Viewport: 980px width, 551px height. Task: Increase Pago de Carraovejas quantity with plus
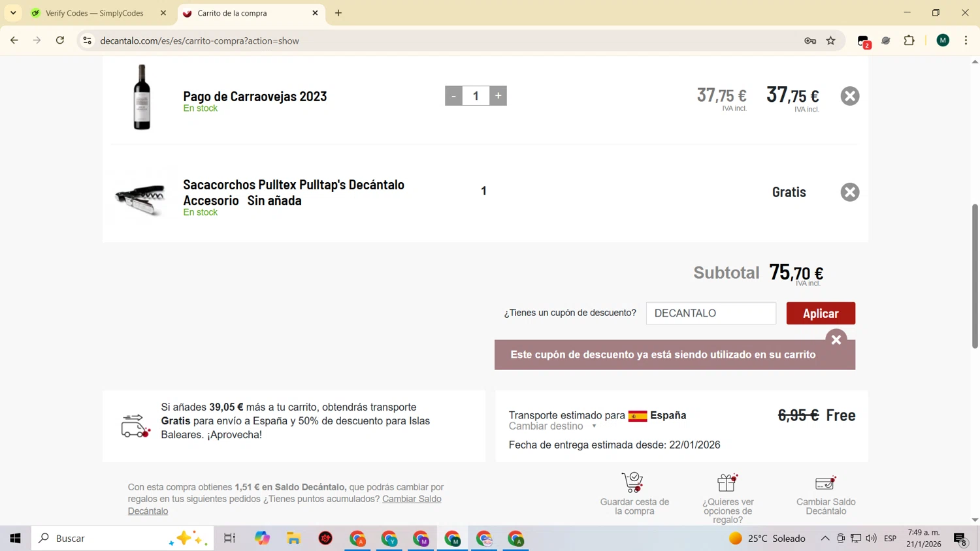point(498,96)
